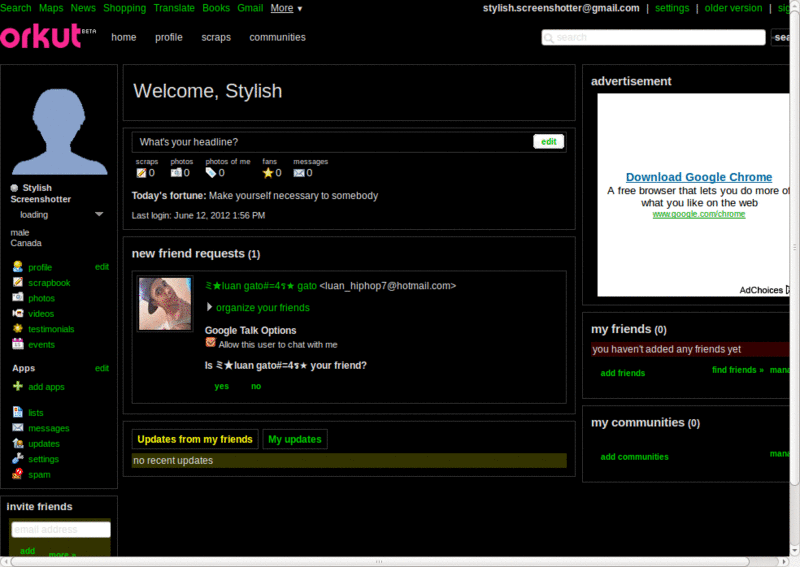Open Gmail in Google top bar
Image resolution: width=800 pixels, height=567 pixels.
click(x=250, y=8)
